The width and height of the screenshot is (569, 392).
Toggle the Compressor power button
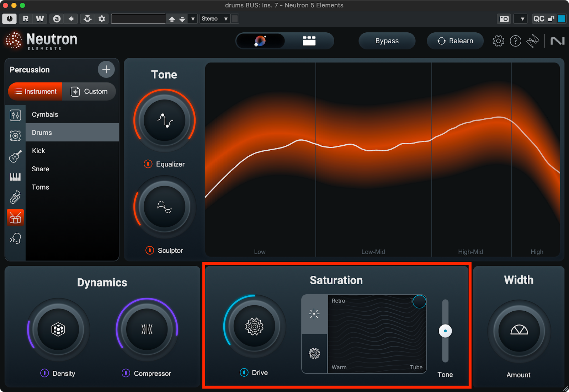(x=126, y=373)
